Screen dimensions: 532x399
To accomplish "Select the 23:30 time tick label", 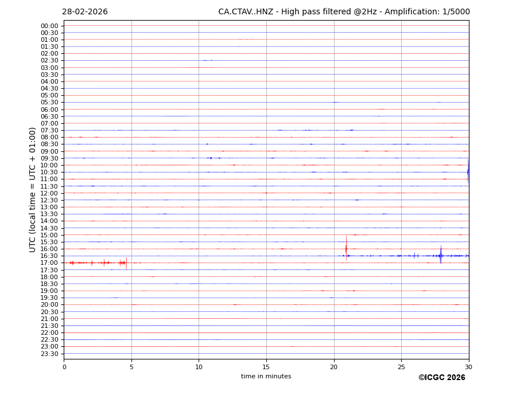I will (x=49, y=354).
